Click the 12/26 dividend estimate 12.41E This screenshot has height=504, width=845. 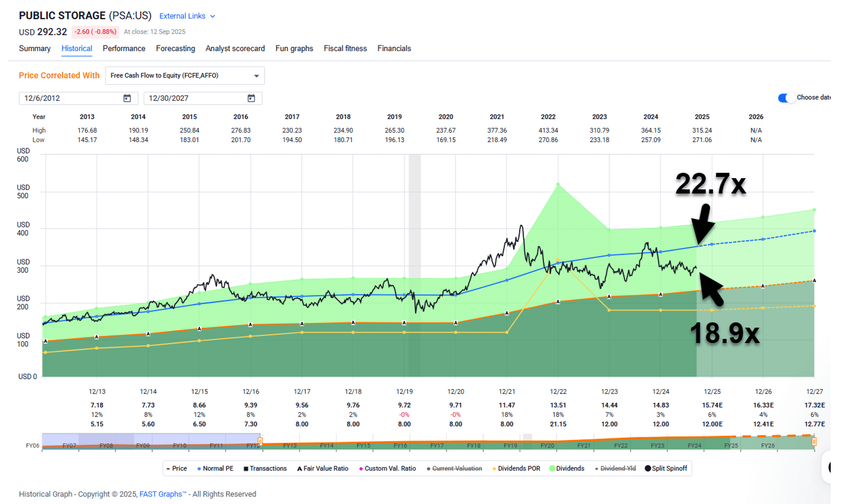[763, 424]
